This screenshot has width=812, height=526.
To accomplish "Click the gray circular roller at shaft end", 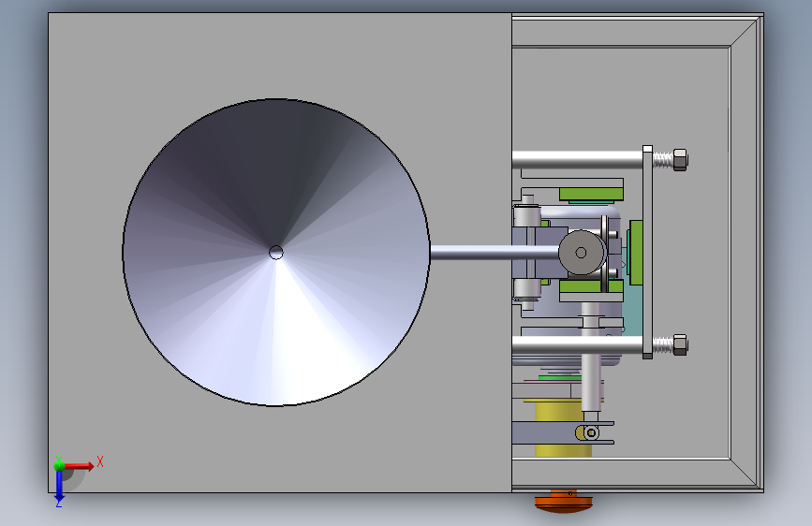I will click(x=581, y=253).
